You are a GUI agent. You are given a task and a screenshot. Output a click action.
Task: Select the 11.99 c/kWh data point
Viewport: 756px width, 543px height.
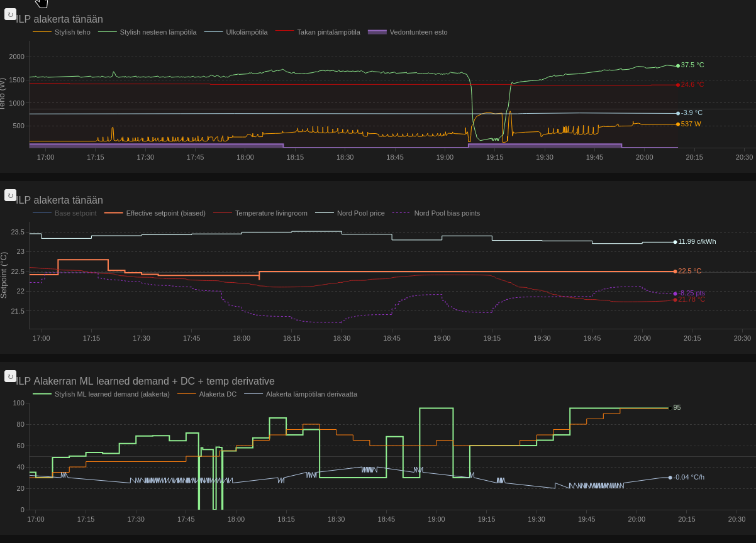(675, 242)
